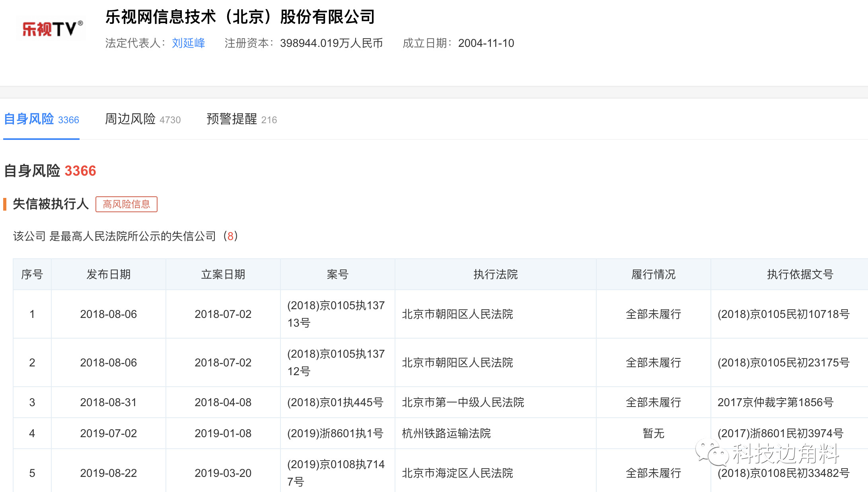This screenshot has height=492, width=868.
Task: Click the 履行情况 column header
Action: 654,274
